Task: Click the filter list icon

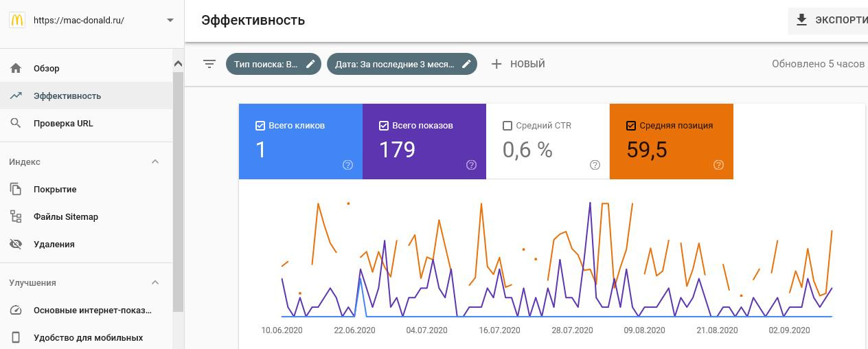Action: coord(209,64)
